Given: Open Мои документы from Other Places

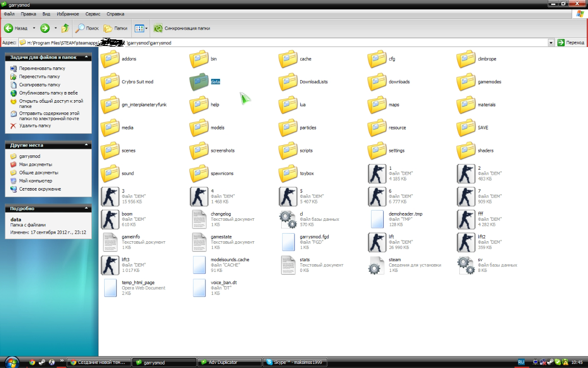Looking at the screenshot, I should tap(36, 165).
